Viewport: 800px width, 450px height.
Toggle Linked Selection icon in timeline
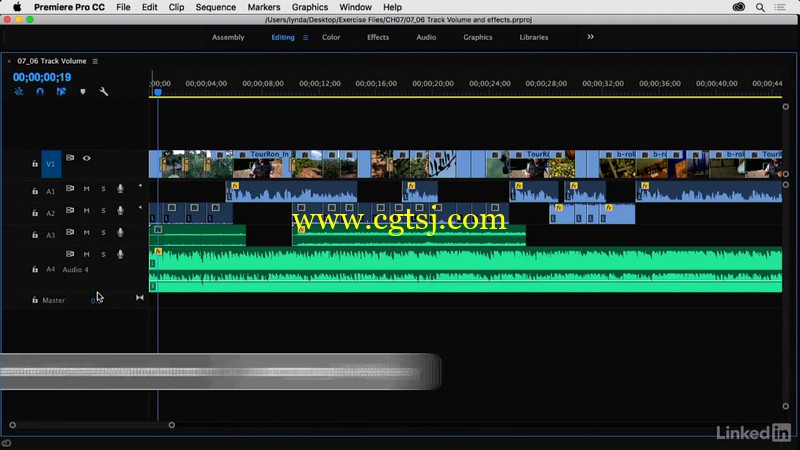pos(61,92)
